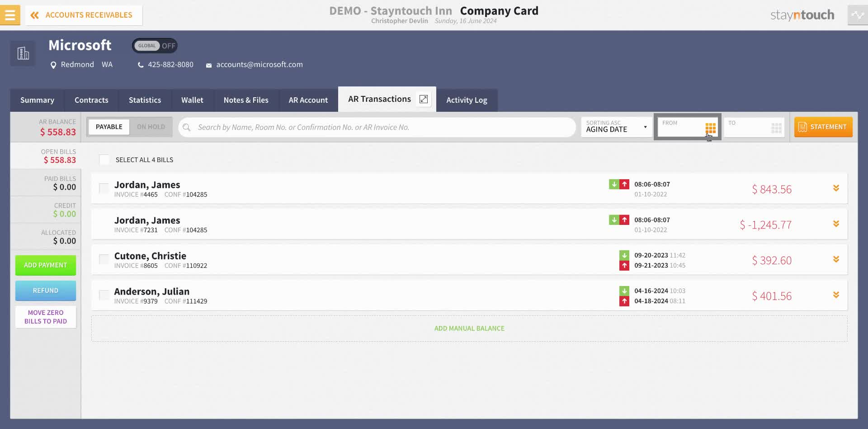868x429 pixels.
Task: Click the $ 843.56 amount
Action: tap(772, 190)
